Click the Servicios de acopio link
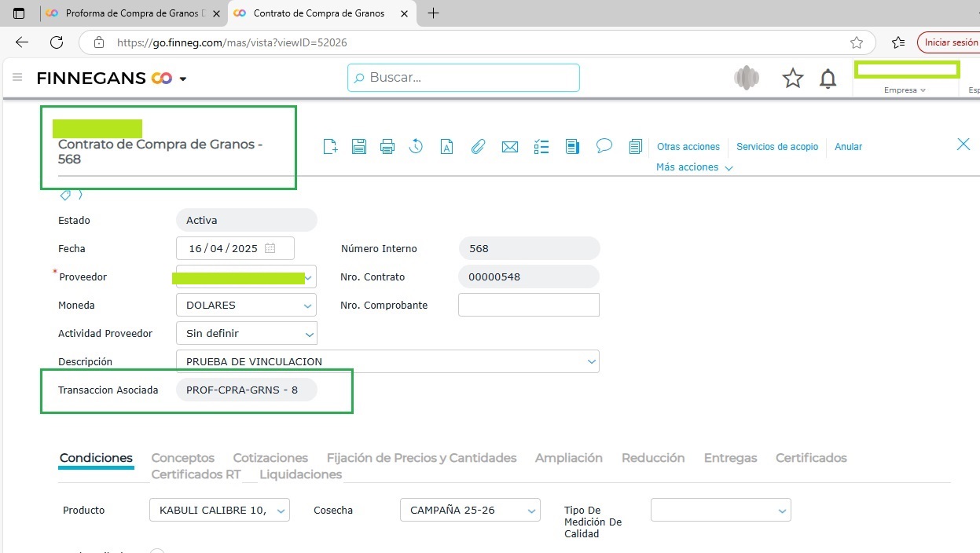Viewport: 980px width, 553px height. (x=776, y=147)
